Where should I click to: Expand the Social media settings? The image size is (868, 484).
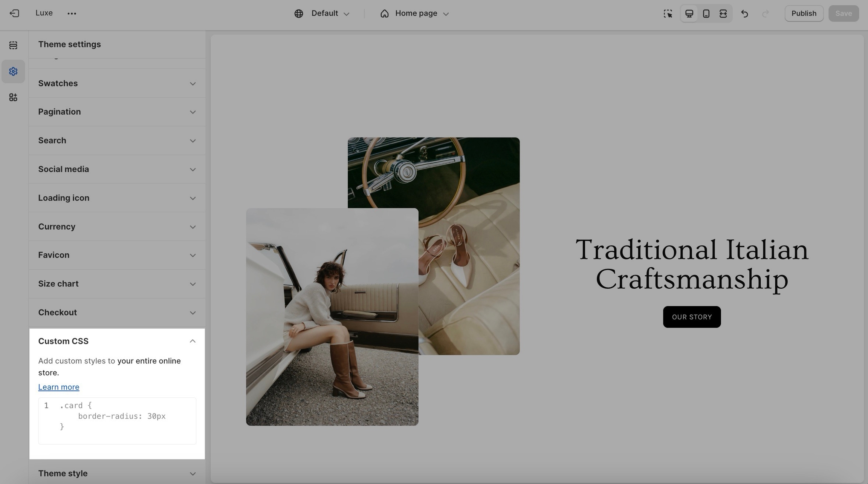[x=117, y=169]
